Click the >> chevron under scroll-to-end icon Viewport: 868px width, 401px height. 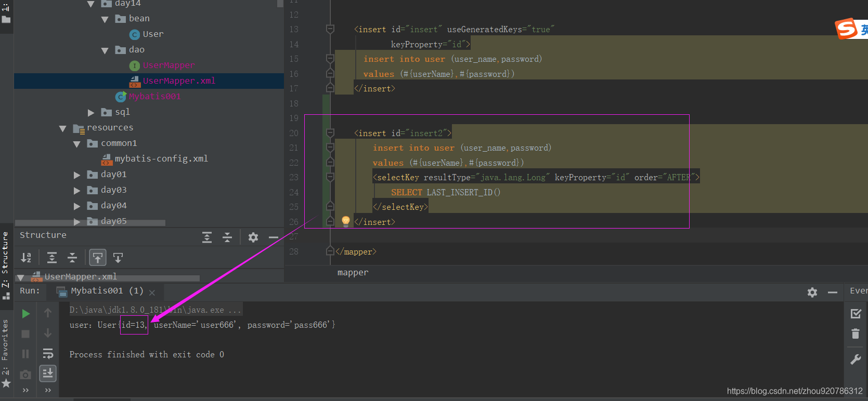click(48, 390)
